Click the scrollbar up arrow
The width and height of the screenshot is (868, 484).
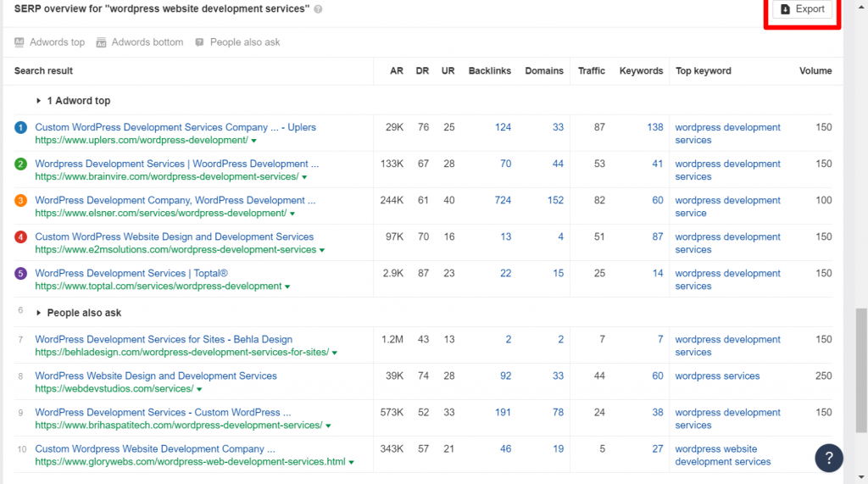861,6
